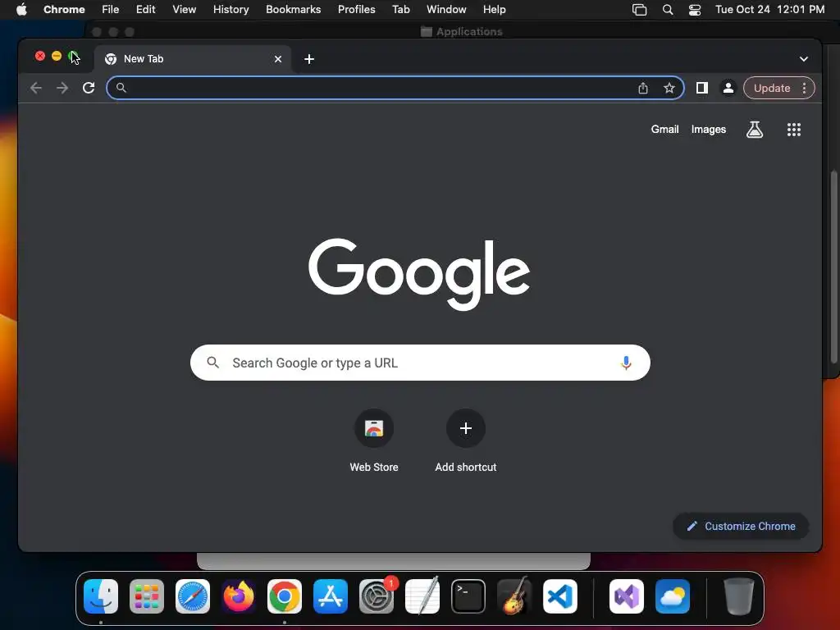Open the Trash in the Dock
This screenshot has height=630, width=840.
738,596
